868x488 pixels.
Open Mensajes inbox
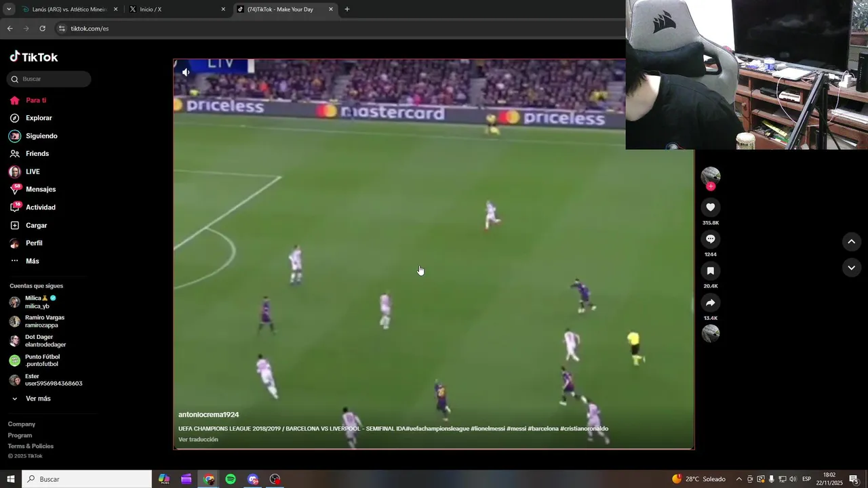tap(33, 189)
